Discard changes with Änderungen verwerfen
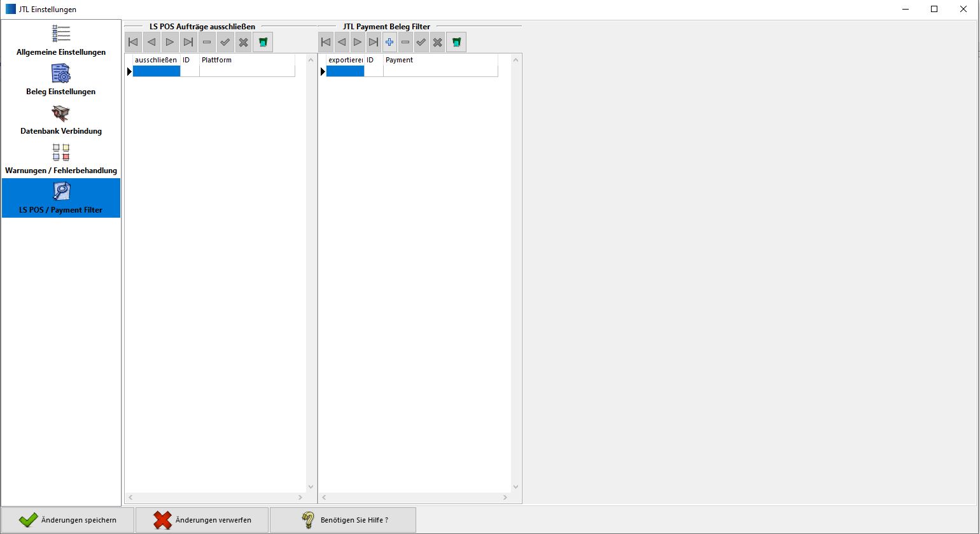This screenshot has width=980, height=534. pos(202,520)
